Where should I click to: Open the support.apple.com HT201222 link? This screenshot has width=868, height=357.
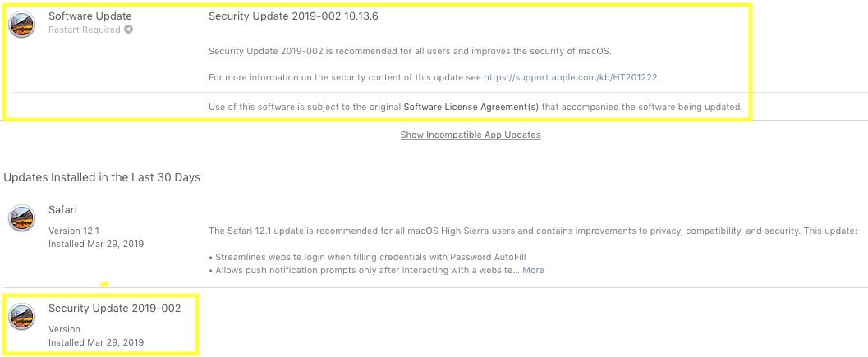(x=571, y=78)
